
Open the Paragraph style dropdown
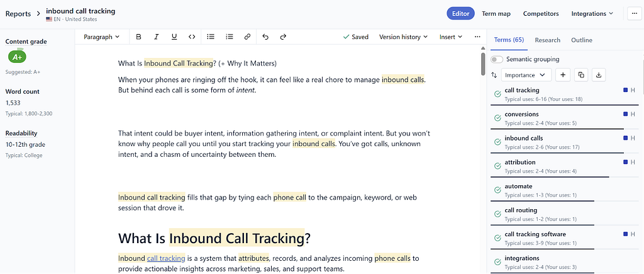pos(101,37)
